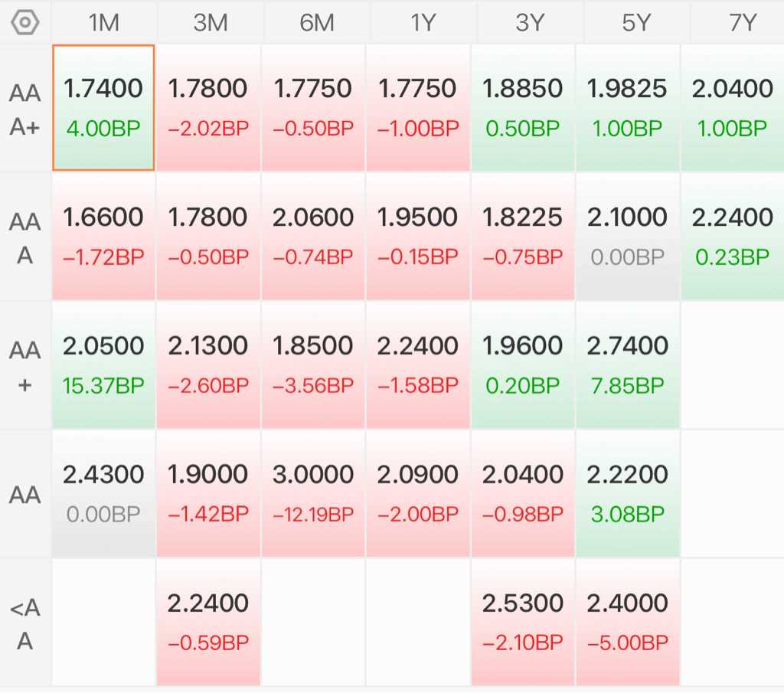
Task: Open the AA 5Y cell showing 3.08BP
Action: point(628,493)
